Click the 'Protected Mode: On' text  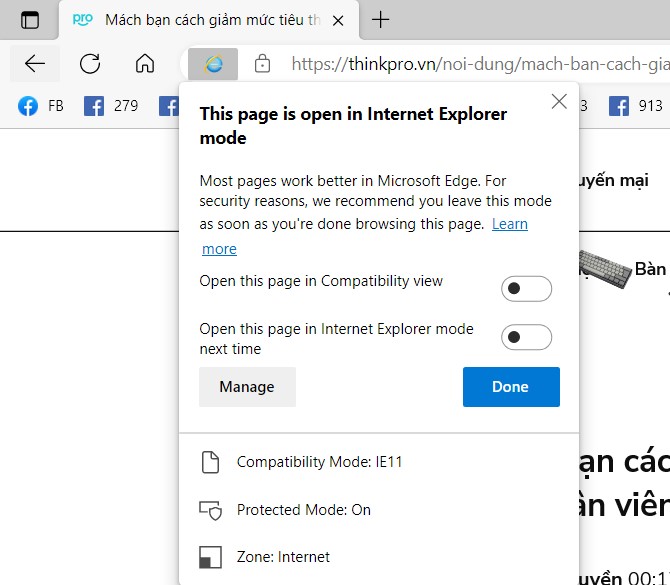coord(304,510)
